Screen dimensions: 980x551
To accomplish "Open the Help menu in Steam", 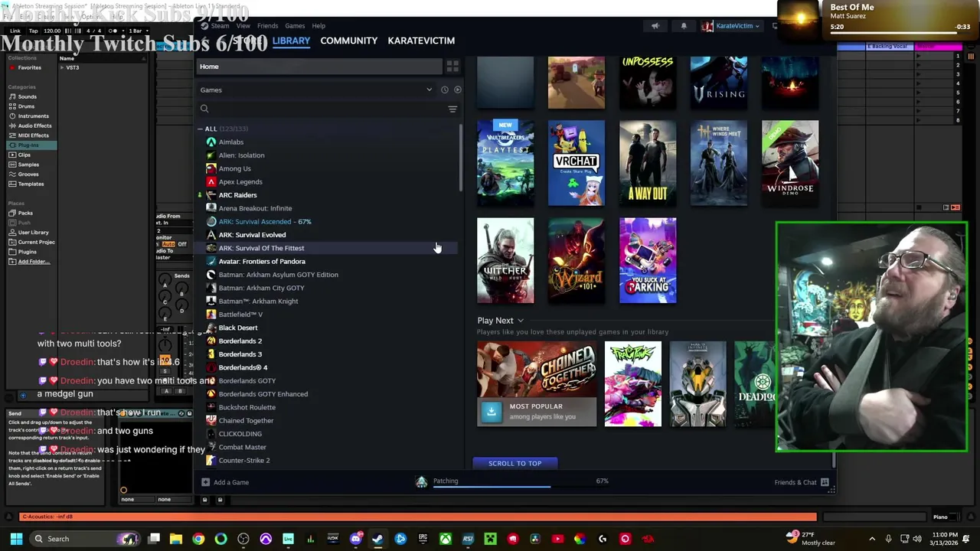I will point(318,26).
